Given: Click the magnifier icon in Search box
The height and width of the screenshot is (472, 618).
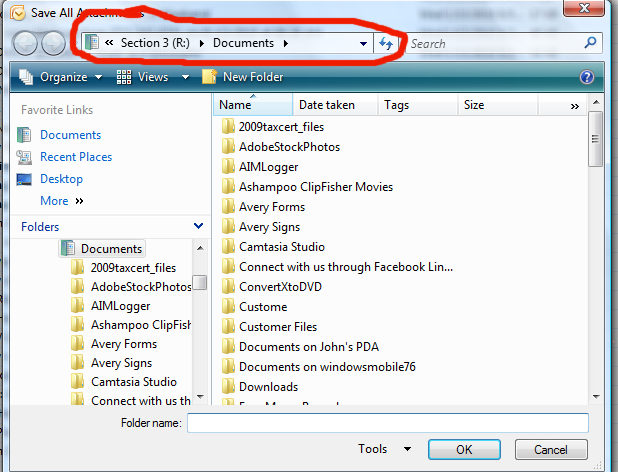Looking at the screenshot, I should click(x=590, y=44).
